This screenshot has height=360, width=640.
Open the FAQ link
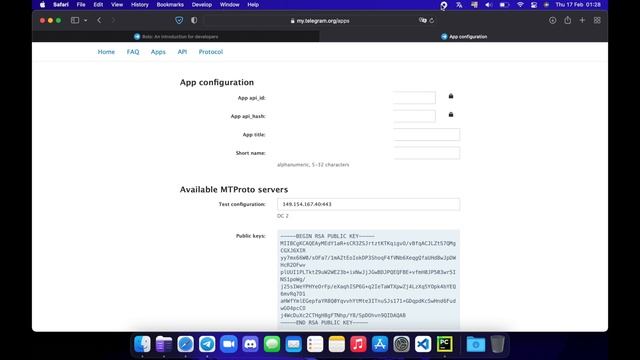pyautogui.click(x=133, y=52)
